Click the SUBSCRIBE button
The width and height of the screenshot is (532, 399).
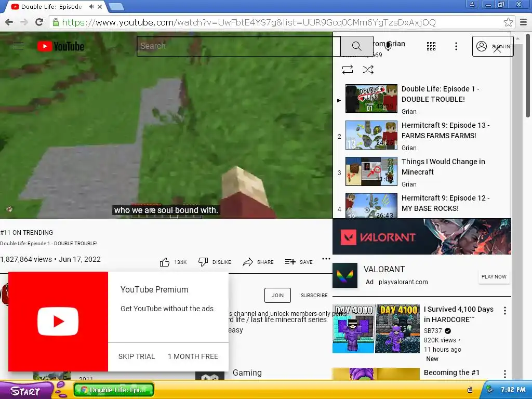pos(314,295)
